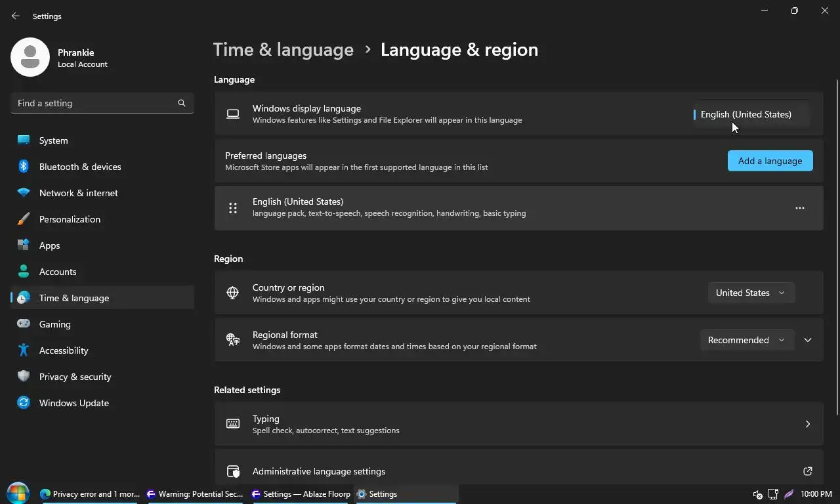
Task: Open three-dots menu for English (United States)
Action: click(x=799, y=208)
